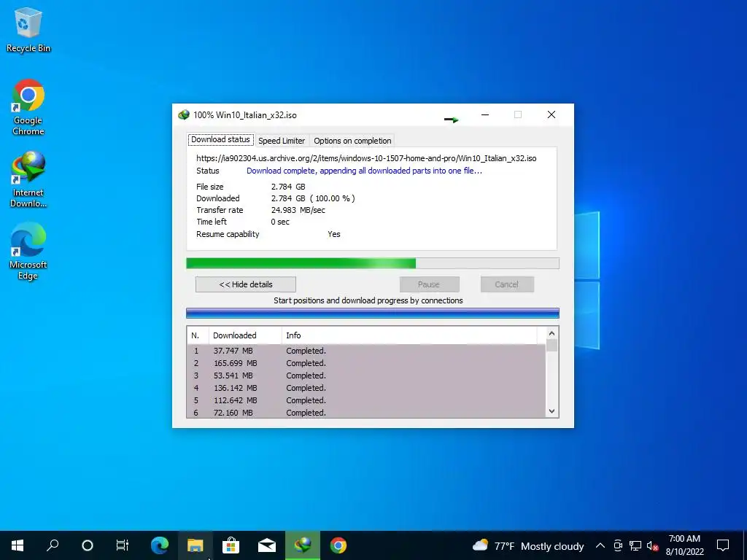Open the Windows Start menu

click(x=18, y=545)
